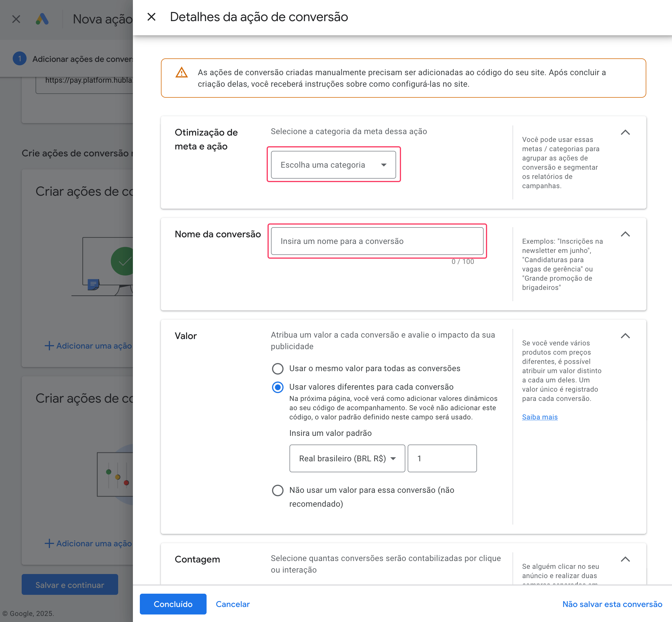Close the conversion details panel
The image size is (672, 622).
(x=151, y=17)
